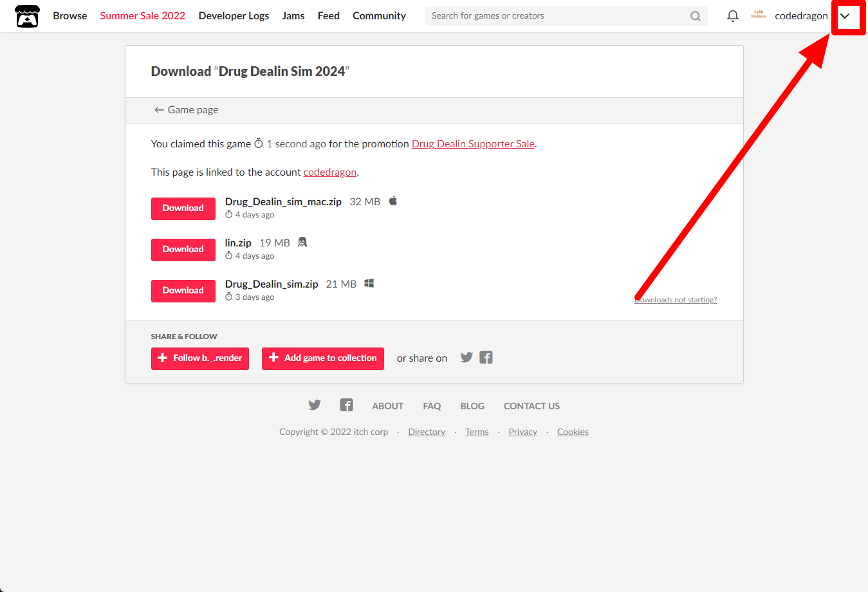Return to Game page

(186, 110)
